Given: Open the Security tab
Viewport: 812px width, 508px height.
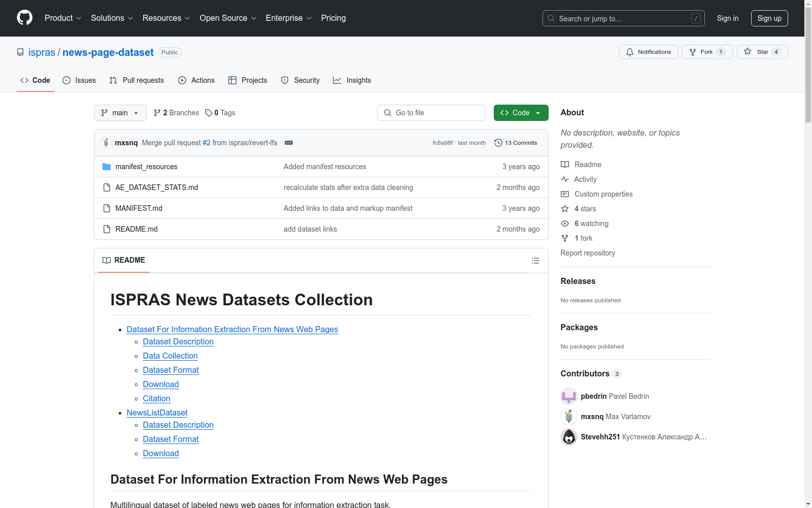Looking at the screenshot, I should pos(300,80).
